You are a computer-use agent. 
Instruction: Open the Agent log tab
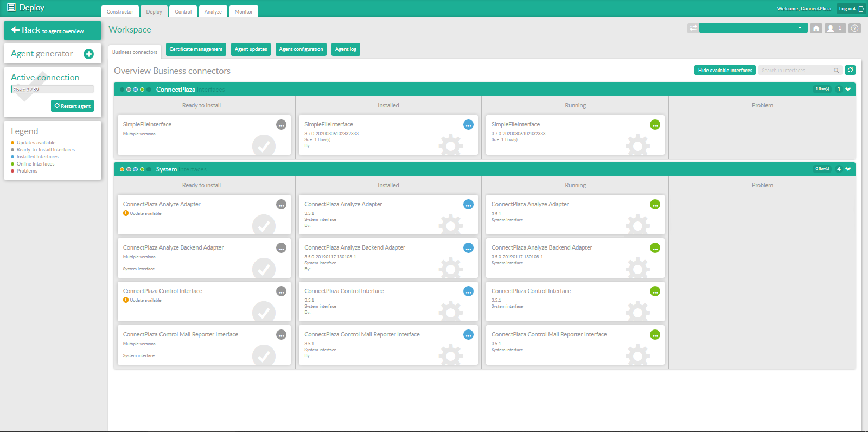(x=346, y=49)
